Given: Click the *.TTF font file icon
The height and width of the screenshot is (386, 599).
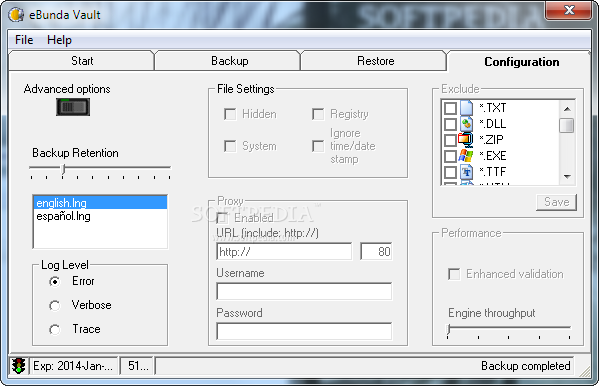Looking at the screenshot, I should (x=466, y=172).
